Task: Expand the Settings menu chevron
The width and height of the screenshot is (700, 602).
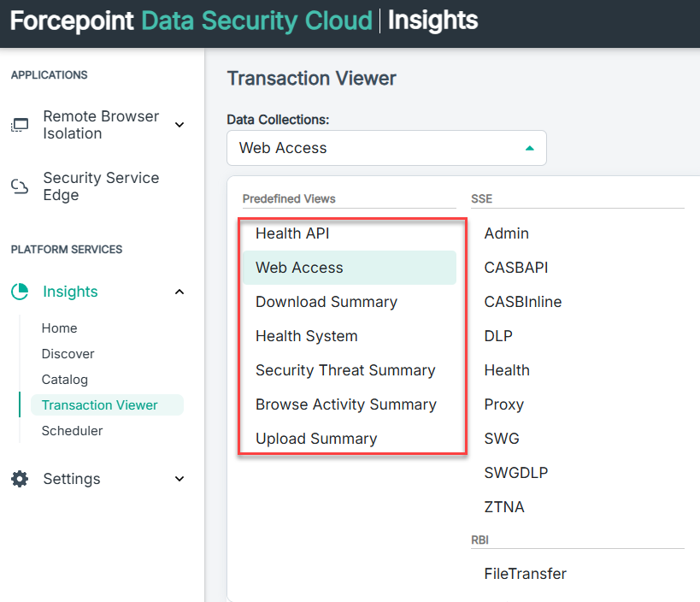Action: 179,479
